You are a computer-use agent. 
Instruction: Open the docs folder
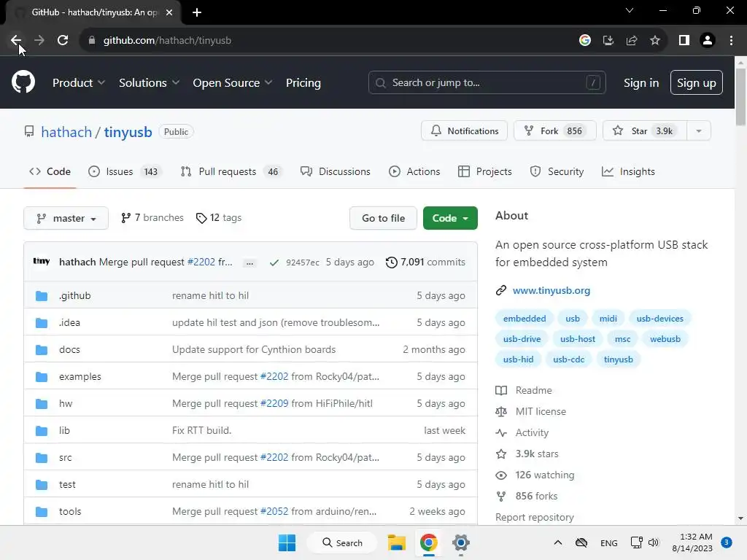69,349
